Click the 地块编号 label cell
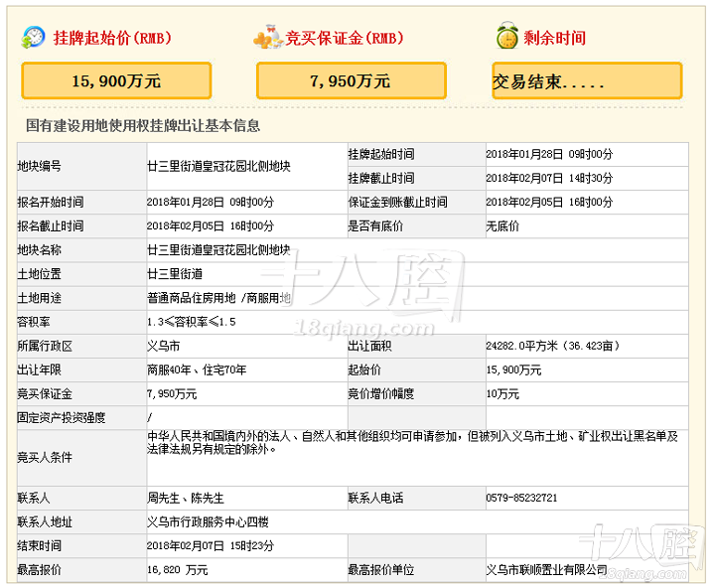 coord(82,166)
